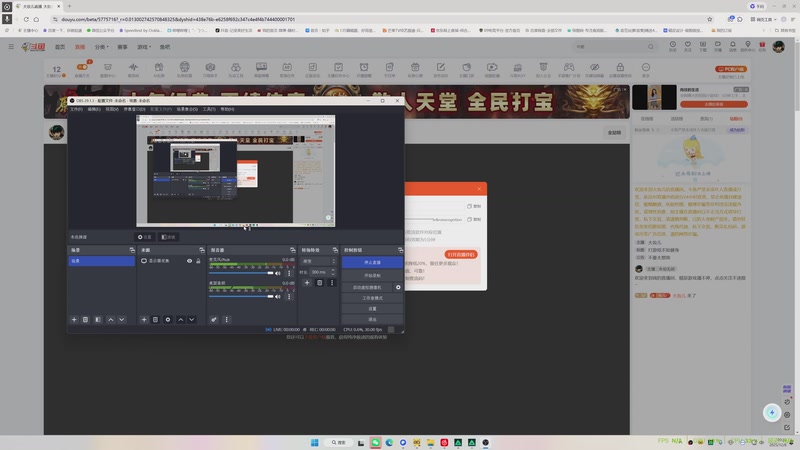Viewport: 800px width, 450px height.
Task: Click the Stop Streaming blue button in OBS
Action: click(372, 262)
